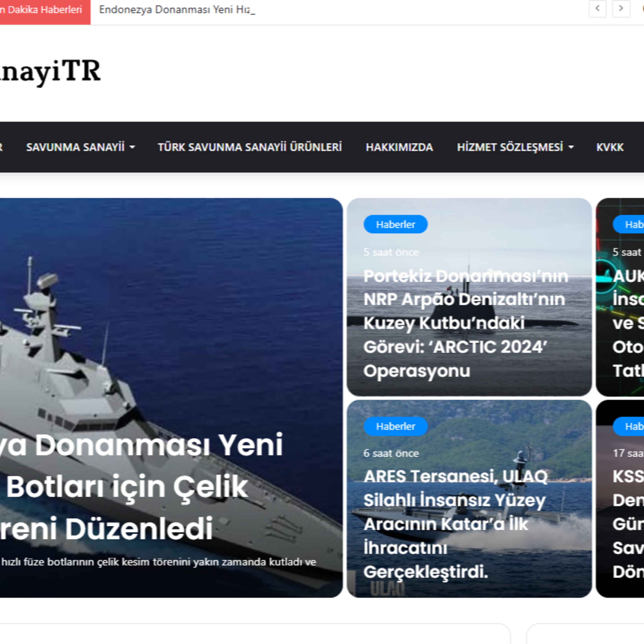This screenshot has width=644, height=644.
Task: Open Portekiz Donanması NRP Arpão article
Action: (466, 323)
